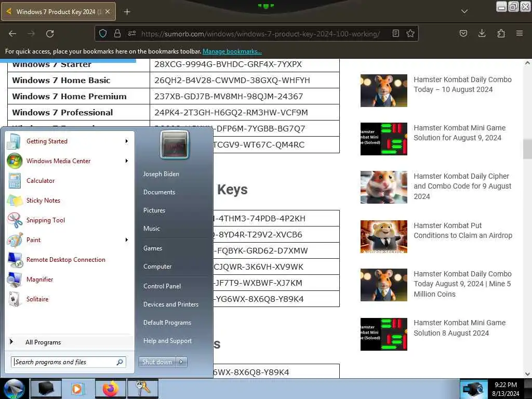The height and width of the screenshot is (399, 532).
Task: Show All Programs list
Action: tap(43, 342)
